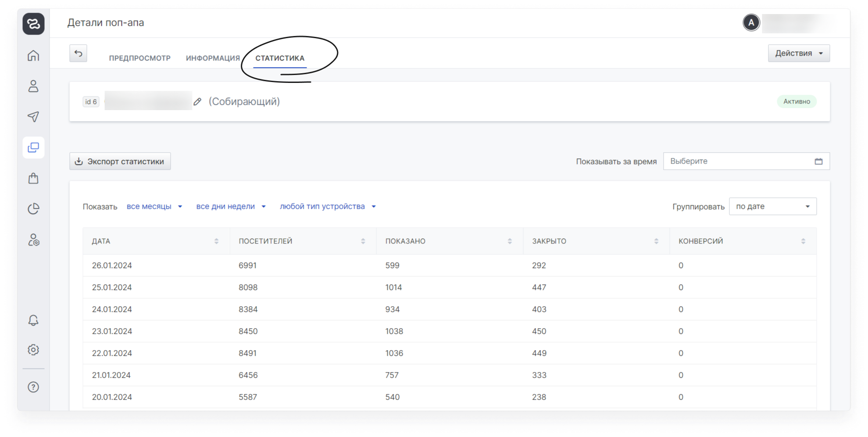Select the 25.01.2024 date cell
This screenshot has height=437, width=868.
click(112, 287)
